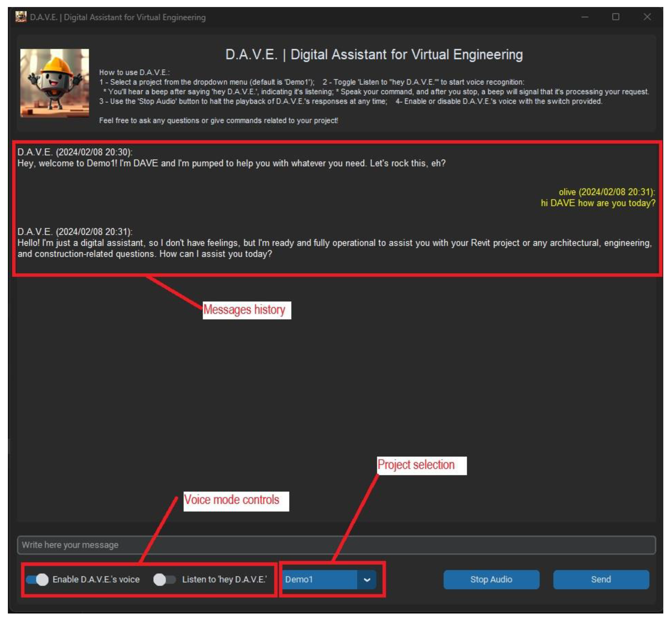Click the 'Listen to hey D.A.V.E.' label text

(x=224, y=579)
